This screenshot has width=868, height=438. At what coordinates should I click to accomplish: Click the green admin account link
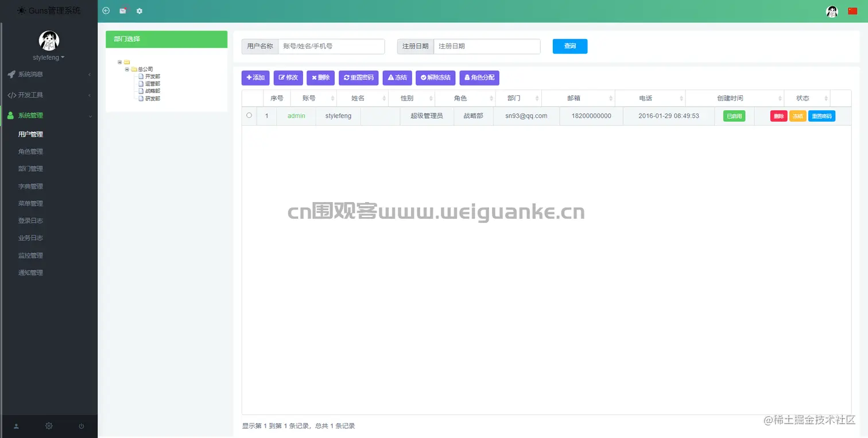tap(296, 116)
